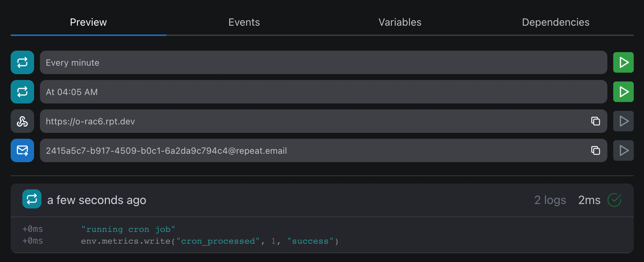Click the 2 logs count

[x=550, y=200]
